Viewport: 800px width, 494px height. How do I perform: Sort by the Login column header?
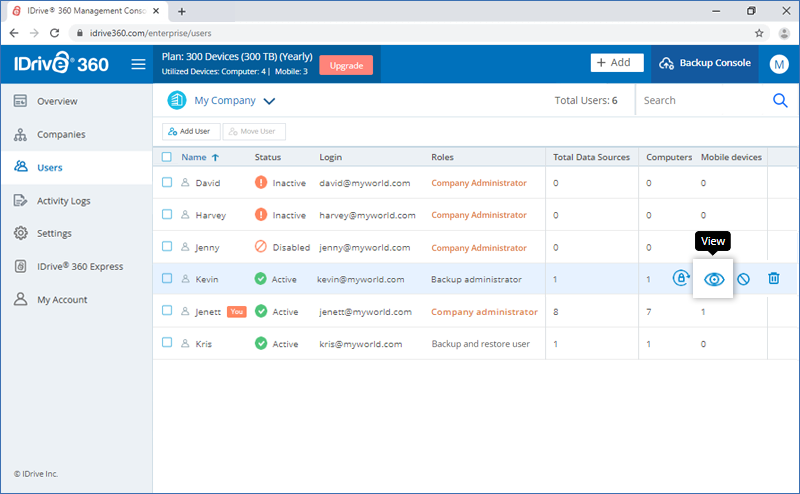[331, 157]
